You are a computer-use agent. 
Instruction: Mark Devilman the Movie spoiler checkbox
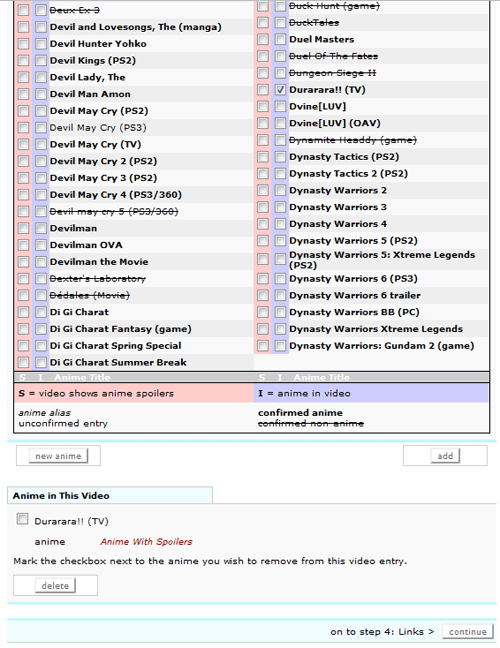[x=23, y=262]
